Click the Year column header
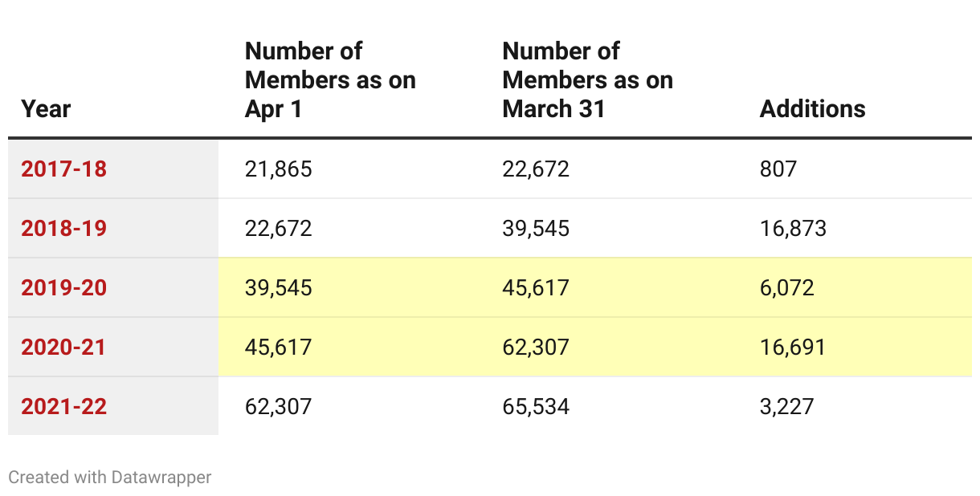The width and height of the screenshot is (980, 496). [x=46, y=109]
